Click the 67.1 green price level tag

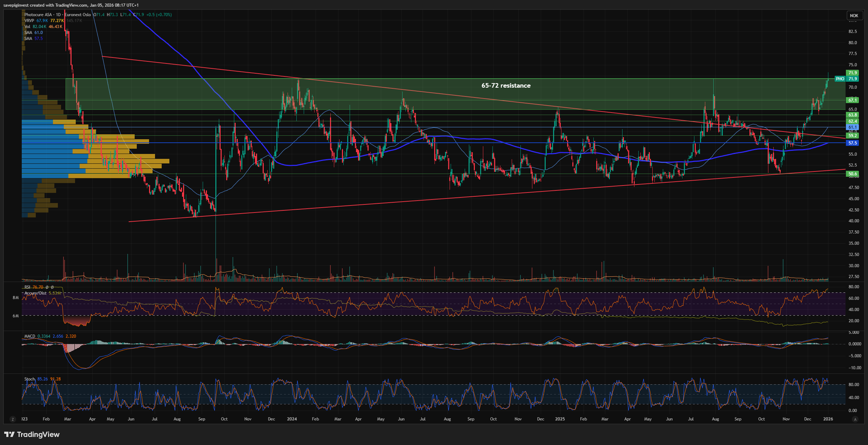point(853,100)
